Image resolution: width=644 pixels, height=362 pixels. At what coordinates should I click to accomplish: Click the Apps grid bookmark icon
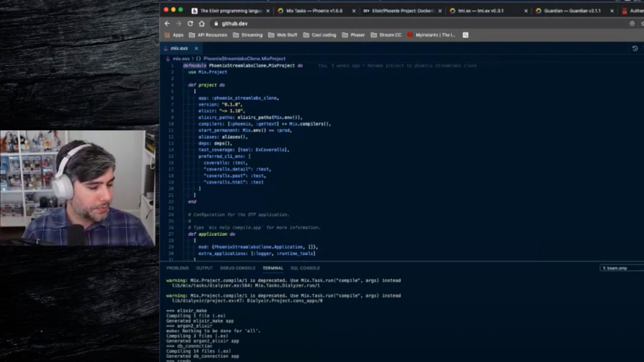point(167,35)
